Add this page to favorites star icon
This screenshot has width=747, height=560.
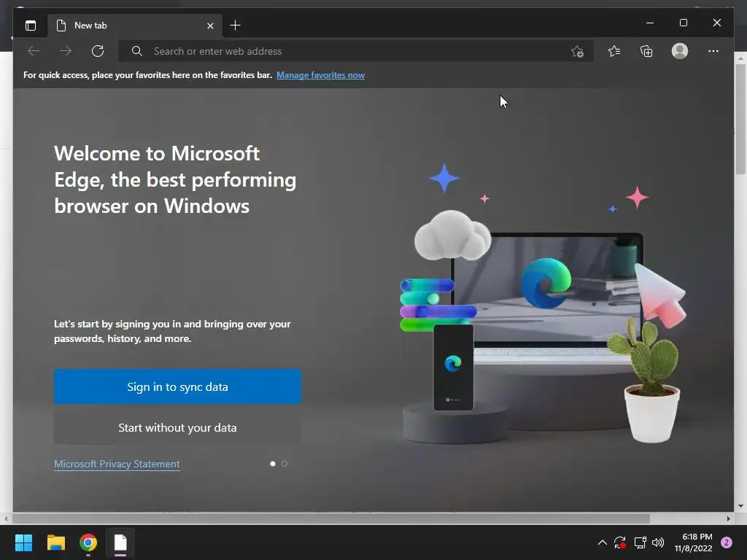coord(577,52)
